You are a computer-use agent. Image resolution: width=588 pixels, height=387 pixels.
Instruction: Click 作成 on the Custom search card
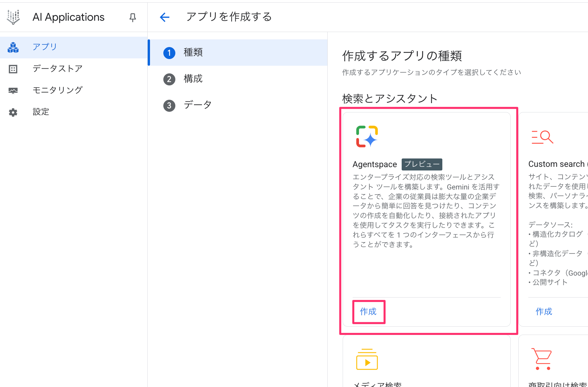click(544, 312)
